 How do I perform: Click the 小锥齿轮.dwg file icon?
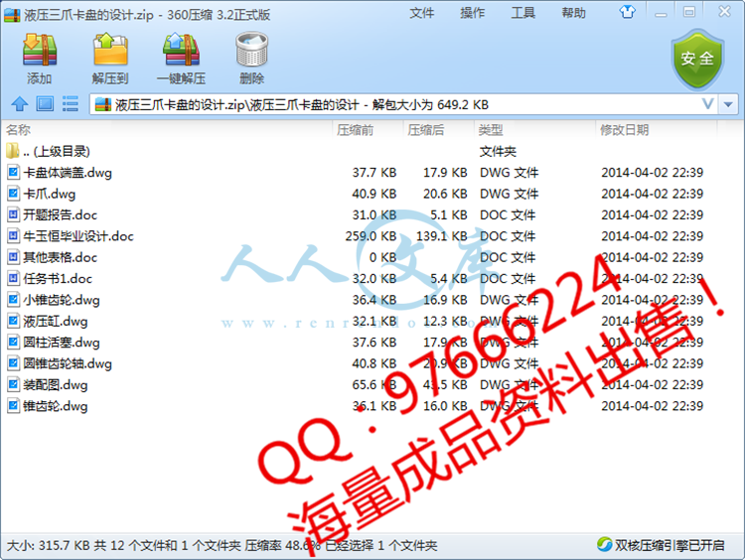point(13,299)
